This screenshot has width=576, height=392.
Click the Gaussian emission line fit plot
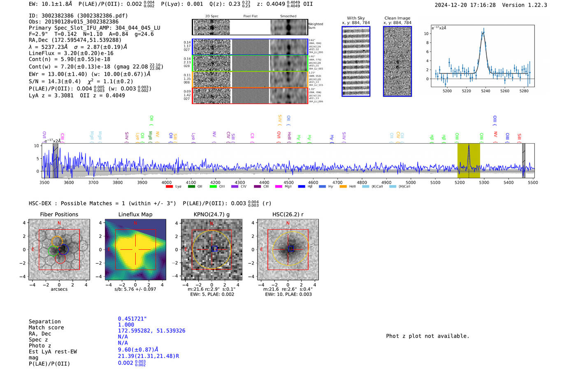tap(483, 56)
